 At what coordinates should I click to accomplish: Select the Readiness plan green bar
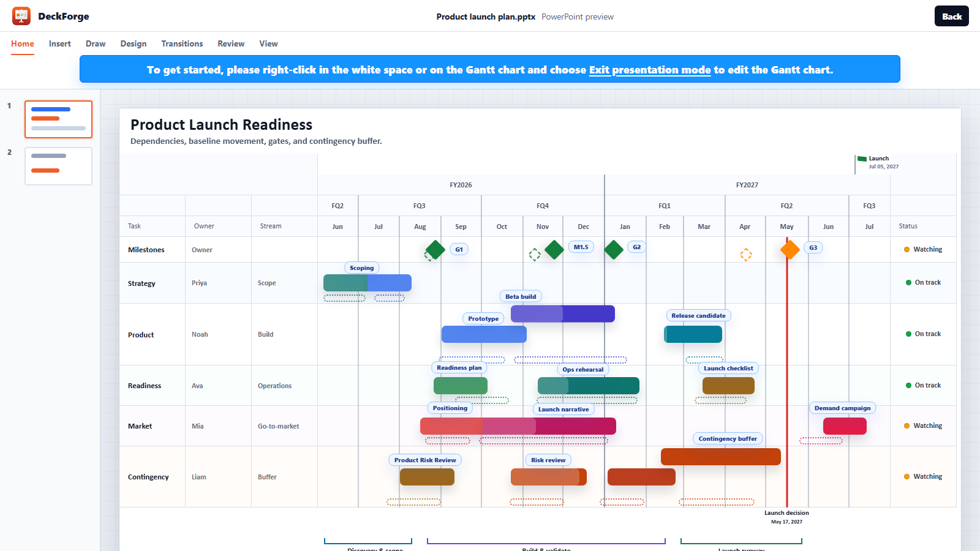[461, 386]
